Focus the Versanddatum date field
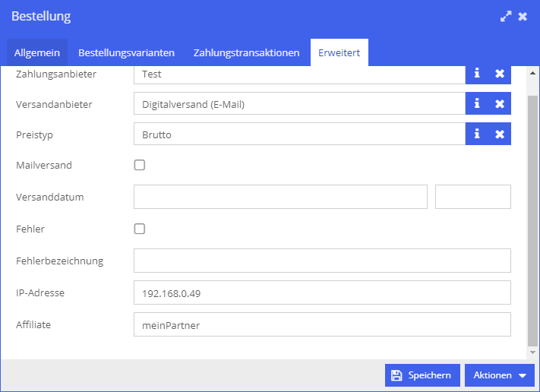Screen dimensions: 540x392 tap(281, 197)
